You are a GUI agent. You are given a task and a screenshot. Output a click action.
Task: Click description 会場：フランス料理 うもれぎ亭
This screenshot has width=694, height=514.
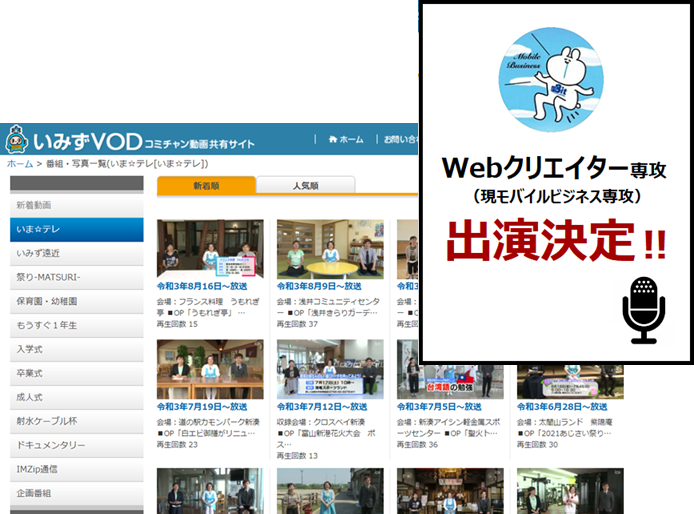208,307
